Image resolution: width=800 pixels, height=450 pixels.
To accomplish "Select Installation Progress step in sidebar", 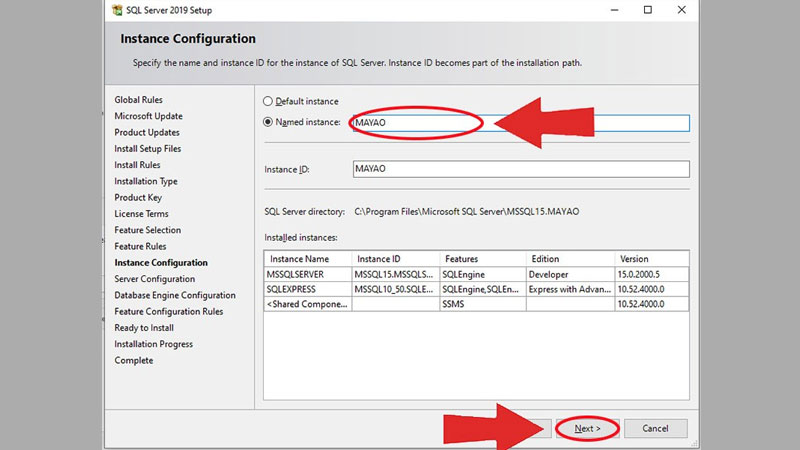I will click(154, 344).
